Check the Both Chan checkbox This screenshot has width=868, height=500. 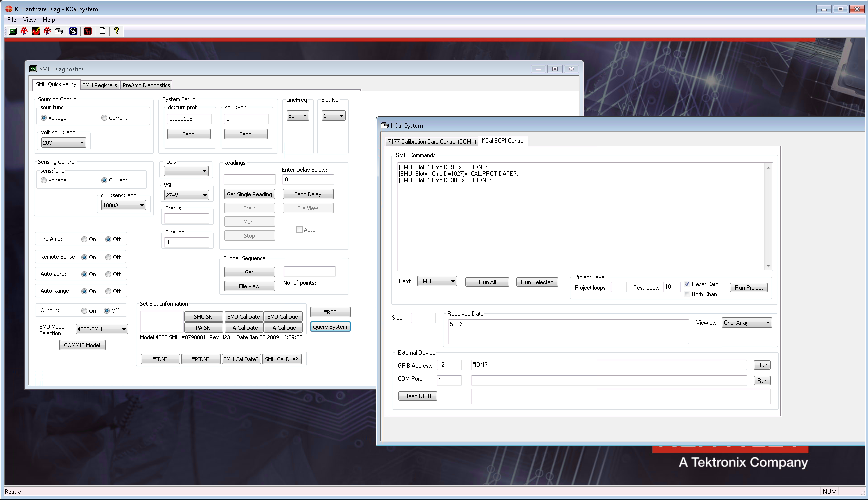point(687,294)
